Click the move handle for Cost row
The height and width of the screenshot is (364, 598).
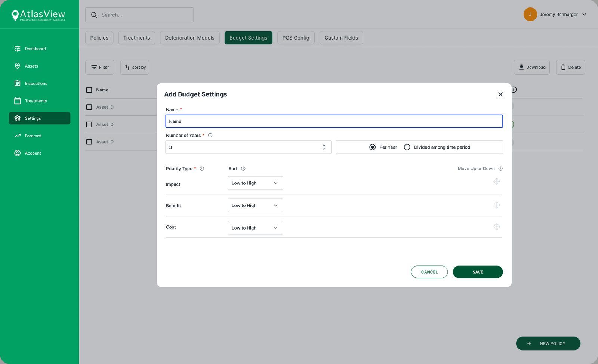(497, 227)
